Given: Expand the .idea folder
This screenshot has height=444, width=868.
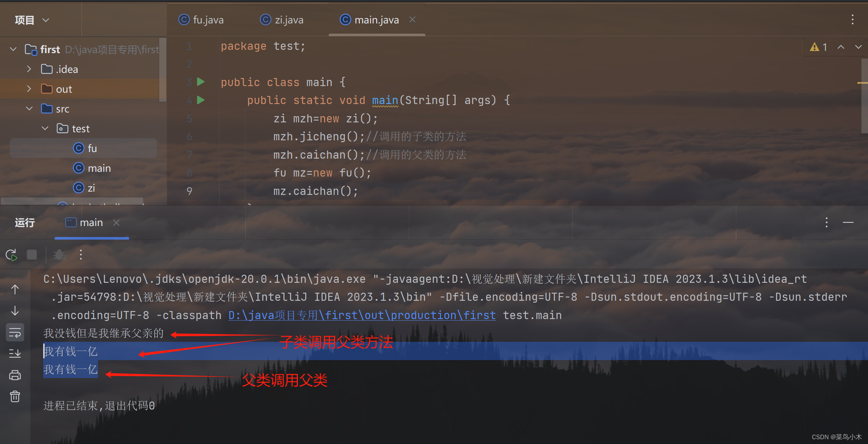Looking at the screenshot, I should pyautogui.click(x=29, y=69).
